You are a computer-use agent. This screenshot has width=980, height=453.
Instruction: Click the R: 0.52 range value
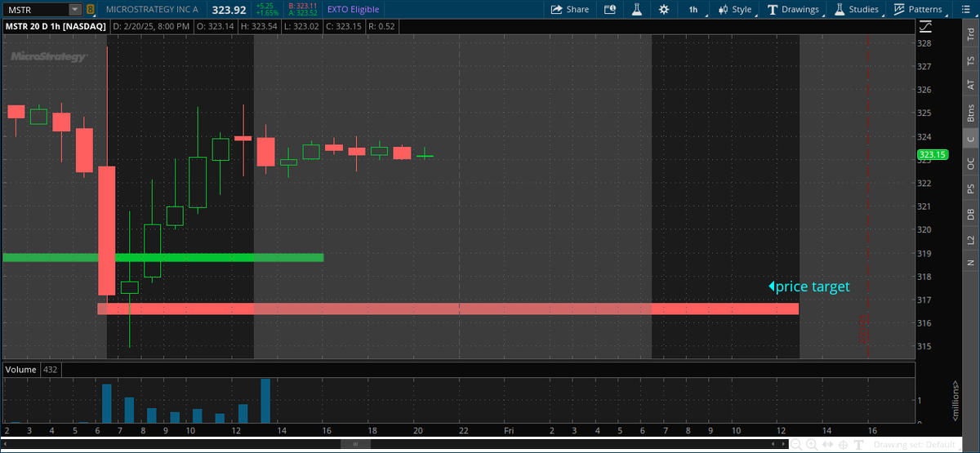click(x=382, y=26)
